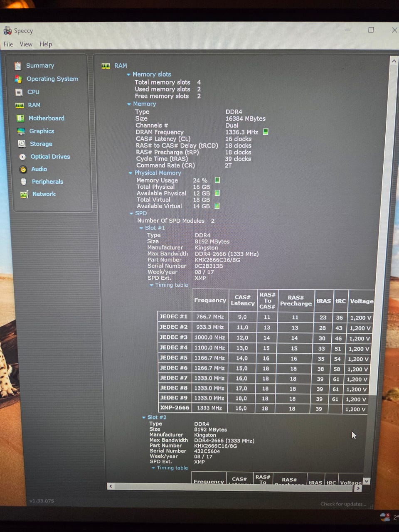Viewport: 399px width, 532px height.
Task: Collapse the Slot #1 node
Action: click(141, 228)
